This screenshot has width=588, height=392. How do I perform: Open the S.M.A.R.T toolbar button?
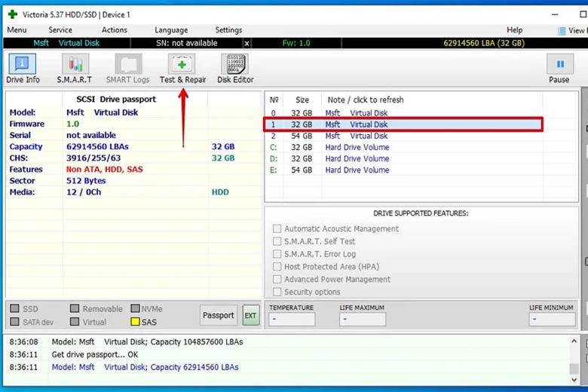click(75, 69)
